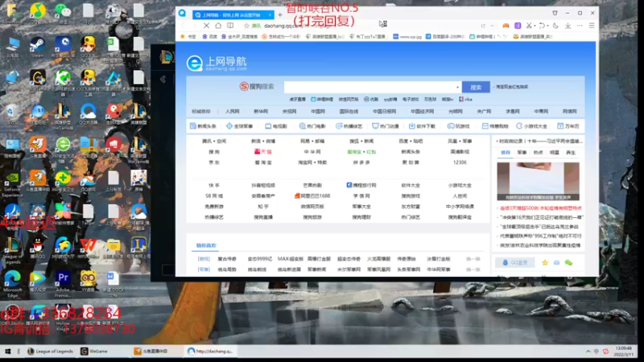Open Microsoft Edge desktop shortcut
Image resolution: width=644 pixels, height=362 pixels.
coord(12,283)
